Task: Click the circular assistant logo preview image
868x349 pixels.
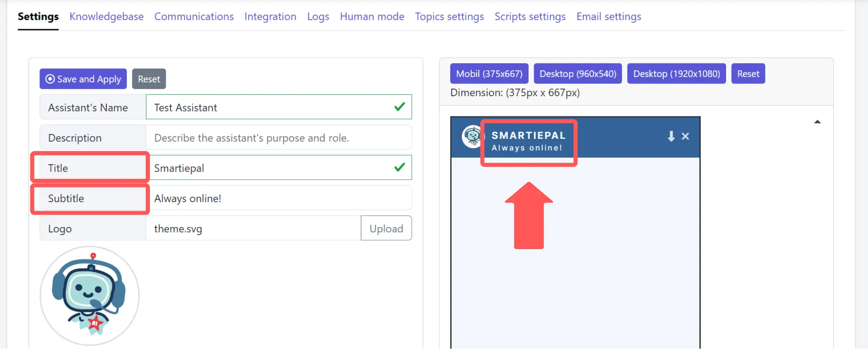Action: (89, 296)
